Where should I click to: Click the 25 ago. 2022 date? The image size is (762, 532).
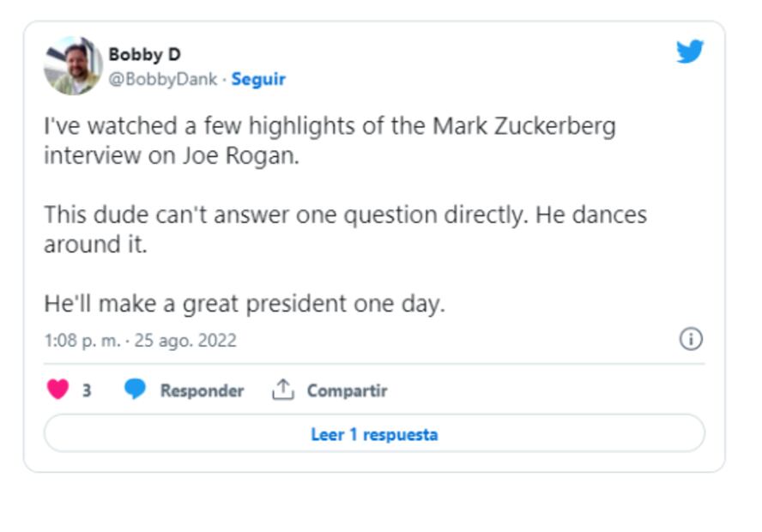click(x=185, y=341)
